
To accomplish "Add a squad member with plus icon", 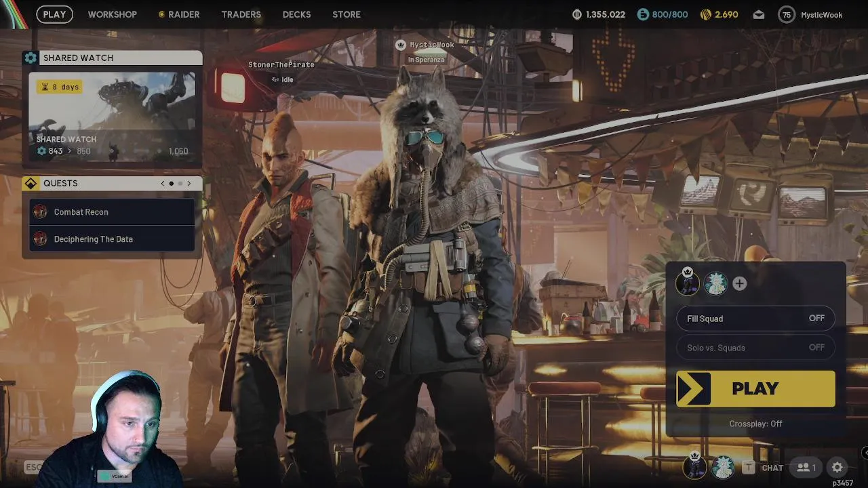I will 739,284.
